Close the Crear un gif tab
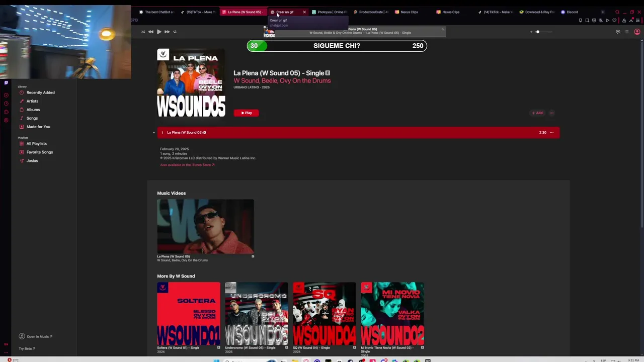The height and width of the screenshot is (362, 644). pyautogui.click(x=304, y=12)
